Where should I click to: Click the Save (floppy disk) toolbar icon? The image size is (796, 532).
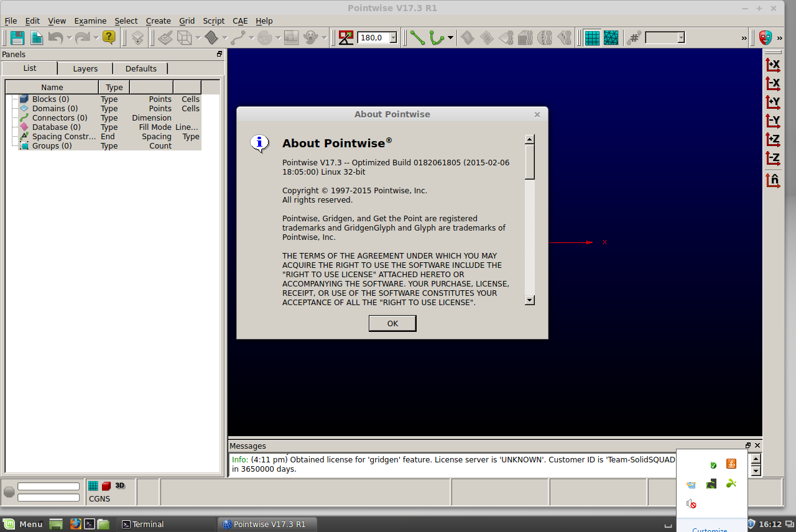click(x=17, y=37)
